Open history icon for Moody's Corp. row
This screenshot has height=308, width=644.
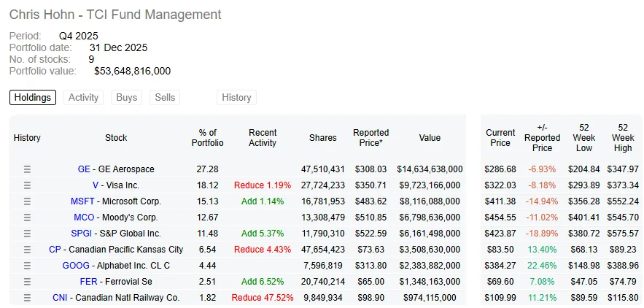coord(27,217)
